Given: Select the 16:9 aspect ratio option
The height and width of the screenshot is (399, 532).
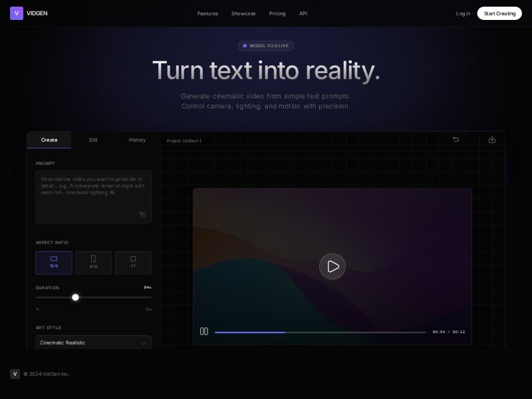Looking at the screenshot, I should point(54,263).
